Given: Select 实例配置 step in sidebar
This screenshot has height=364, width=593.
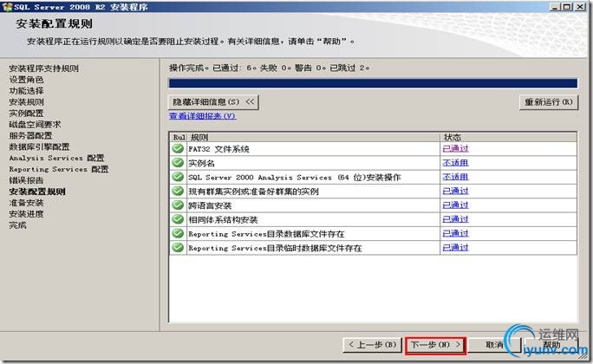Looking at the screenshot, I should [x=27, y=113].
